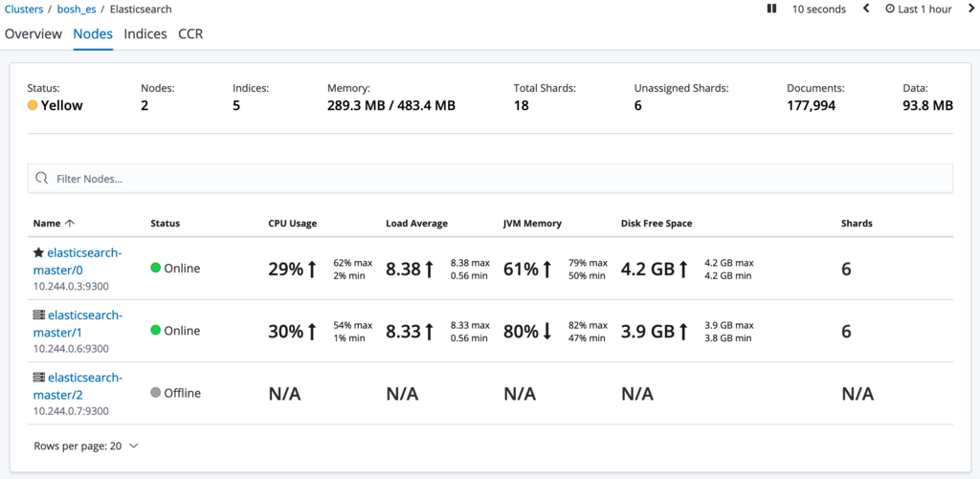Screen dimensions: 980x479
Task: Open the bosh_es breadcrumb link
Action: coord(75,10)
